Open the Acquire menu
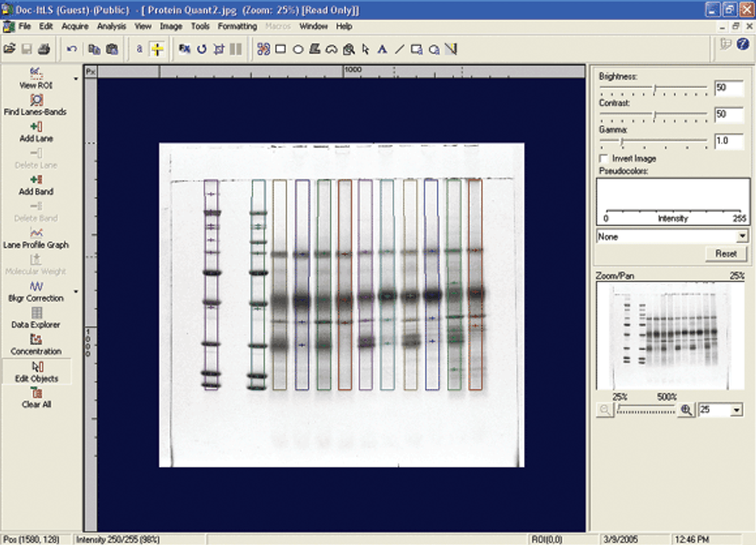Viewport: 756px width, 545px height. pos(75,26)
